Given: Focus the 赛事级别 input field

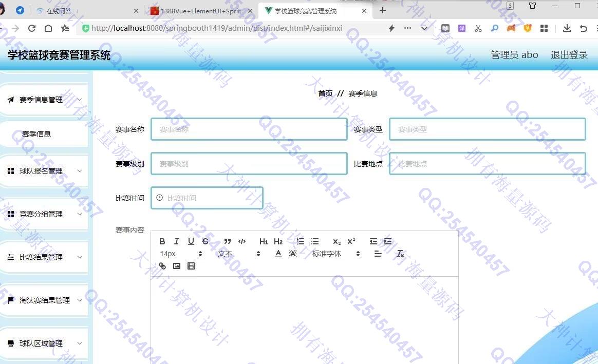Looking at the screenshot, I should coord(249,163).
